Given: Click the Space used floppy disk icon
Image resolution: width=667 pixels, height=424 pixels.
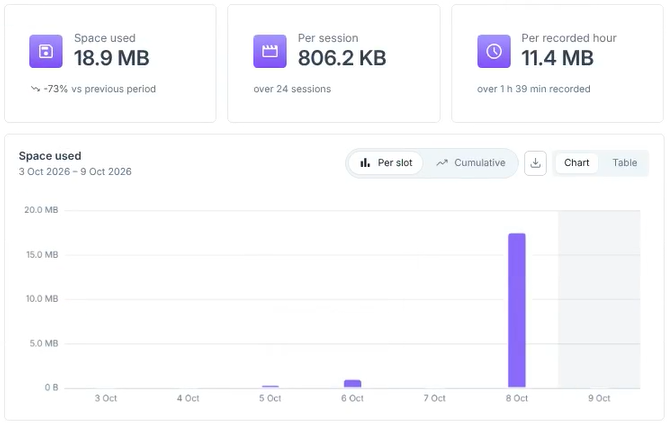Looking at the screenshot, I should point(46,51).
